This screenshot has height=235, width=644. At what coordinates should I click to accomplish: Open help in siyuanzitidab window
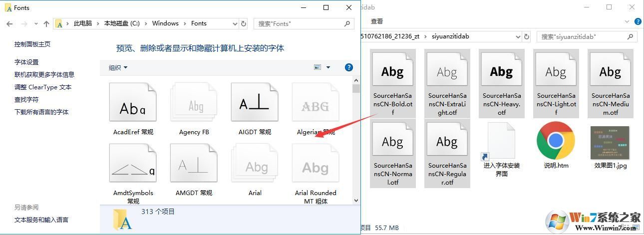click(639, 22)
